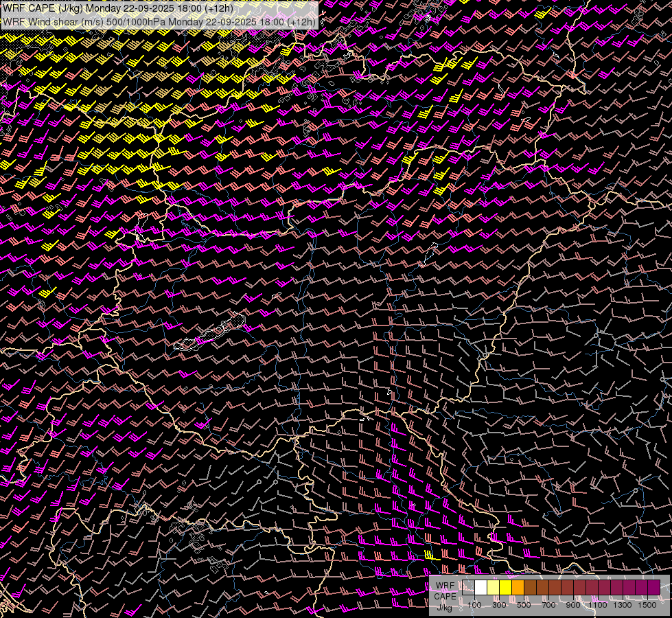
Task: Select the pale yellow legend swatch
Action: coord(494,588)
